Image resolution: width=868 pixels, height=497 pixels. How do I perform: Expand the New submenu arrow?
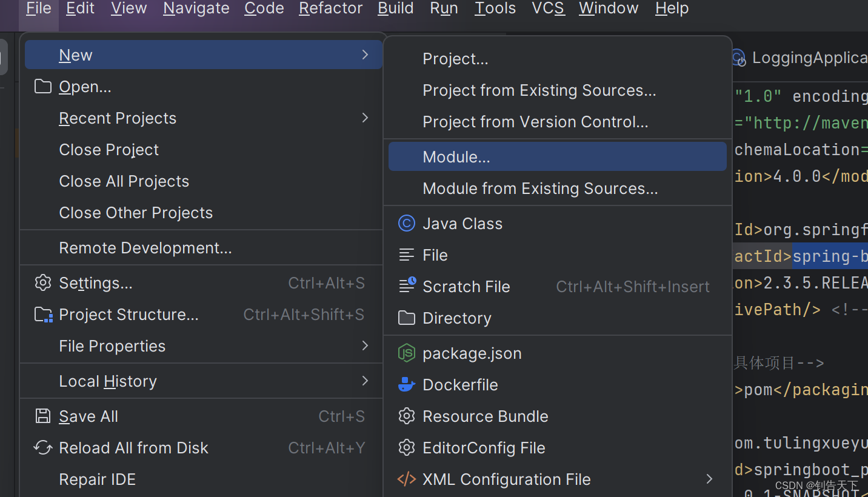pos(365,55)
